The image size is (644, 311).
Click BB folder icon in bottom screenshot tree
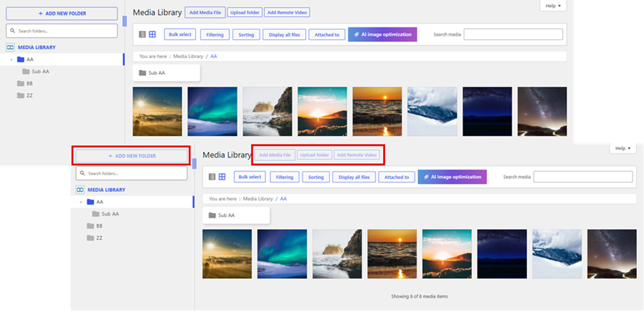[x=90, y=226]
